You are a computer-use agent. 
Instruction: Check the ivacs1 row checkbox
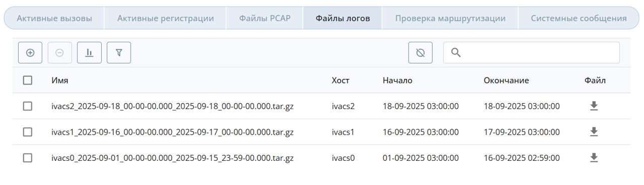point(28,132)
